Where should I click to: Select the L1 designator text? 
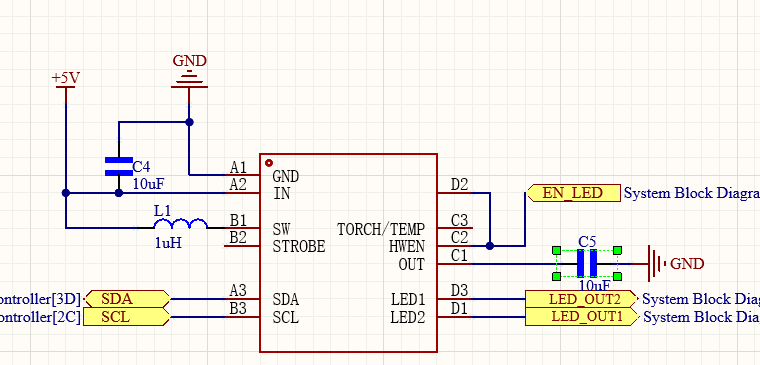click(x=162, y=211)
